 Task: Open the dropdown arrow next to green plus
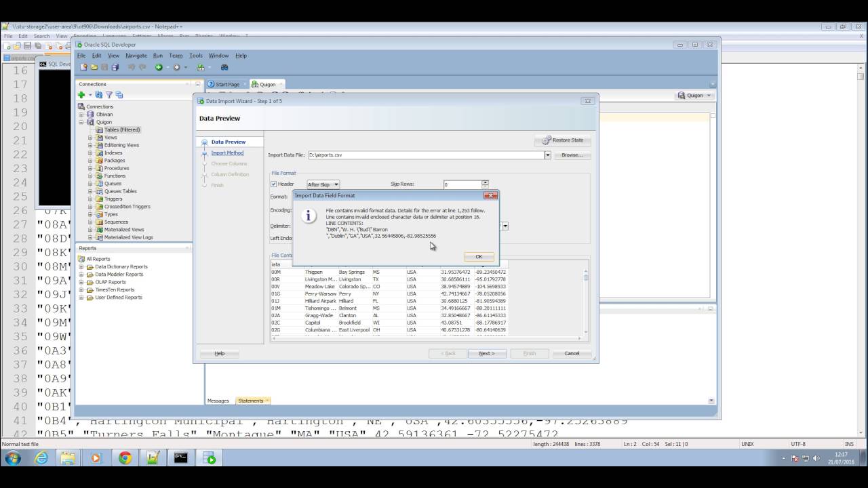coord(90,95)
